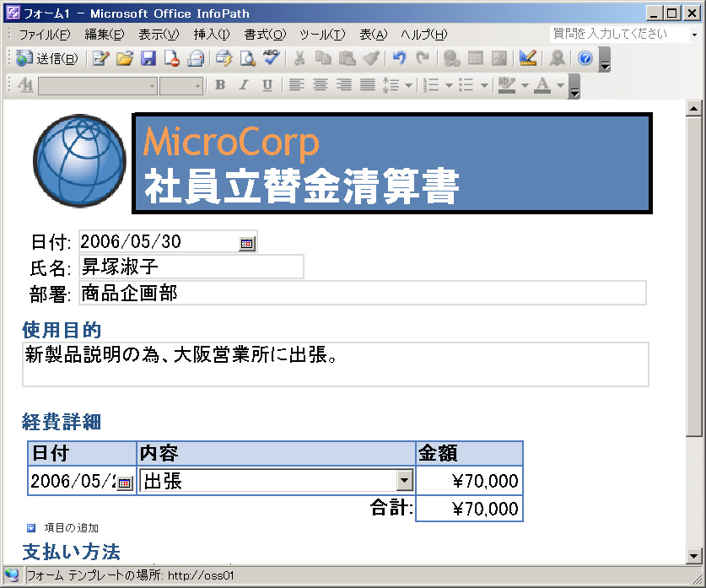Open the 出張 content dropdown
Viewport: 706px width, 588px height.
(404, 480)
